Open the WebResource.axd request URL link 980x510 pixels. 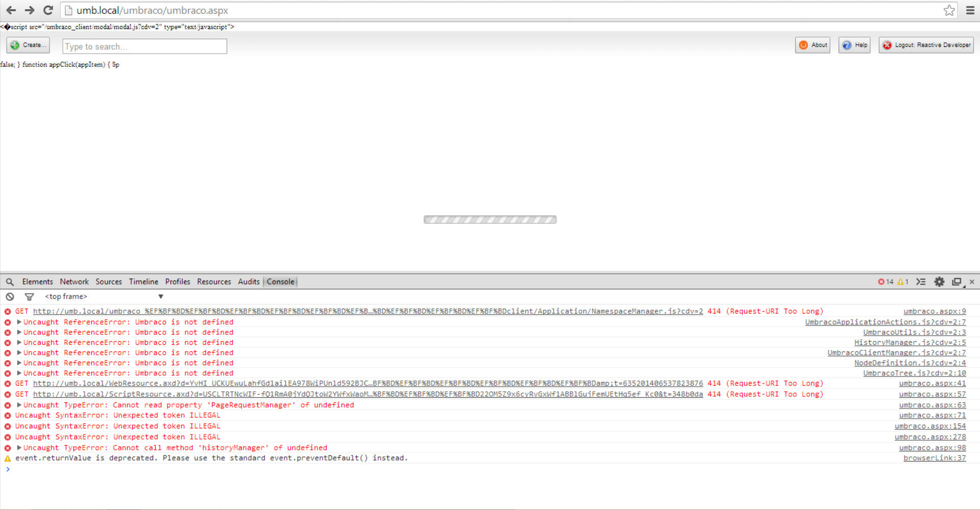click(368, 383)
